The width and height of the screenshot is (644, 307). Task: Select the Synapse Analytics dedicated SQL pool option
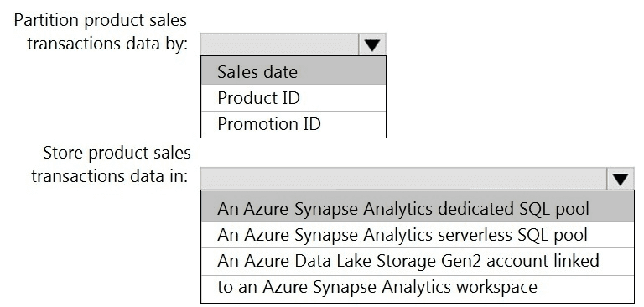click(x=418, y=208)
